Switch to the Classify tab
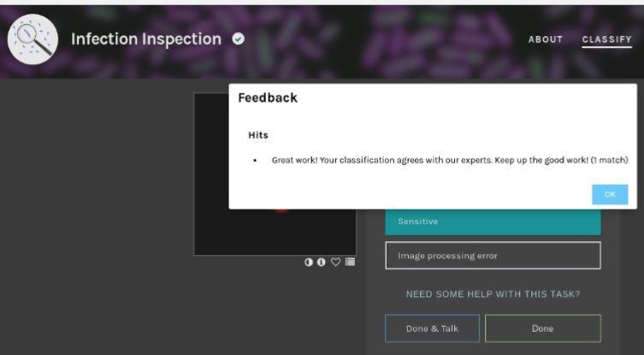This screenshot has height=355, width=644. click(x=606, y=39)
